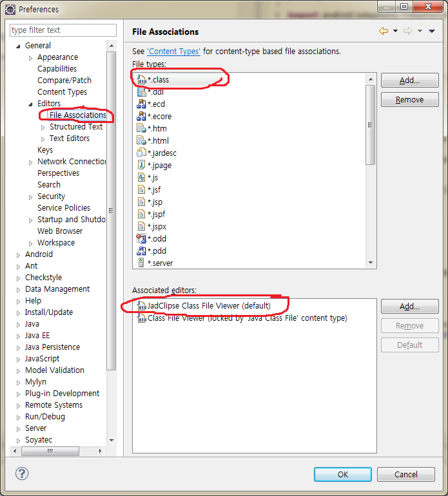Click the Default button
The height and width of the screenshot is (496, 448).
click(410, 345)
